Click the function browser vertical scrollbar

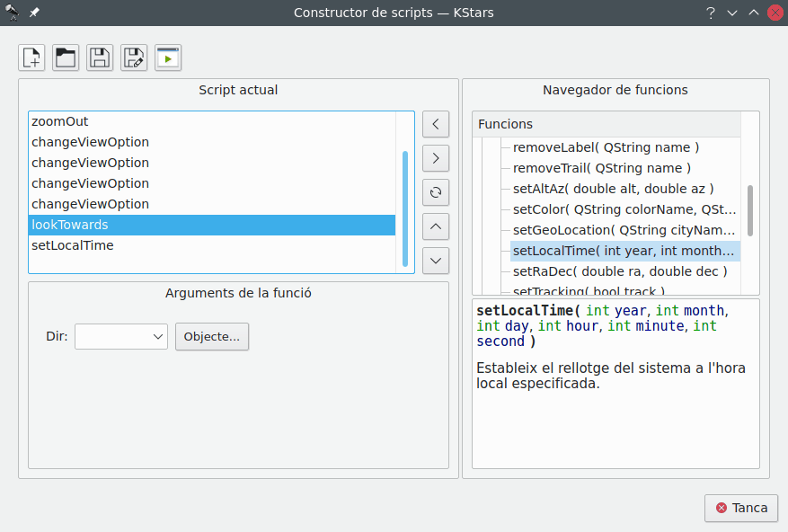750,209
